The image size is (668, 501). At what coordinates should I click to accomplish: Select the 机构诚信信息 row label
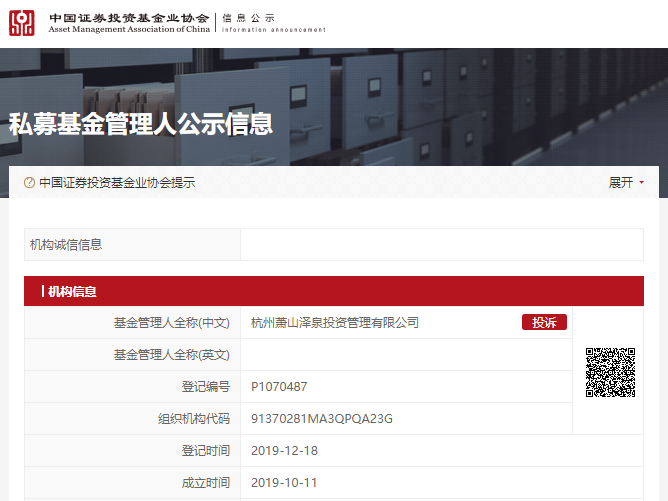pyautogui.click(x=66, y=245)
